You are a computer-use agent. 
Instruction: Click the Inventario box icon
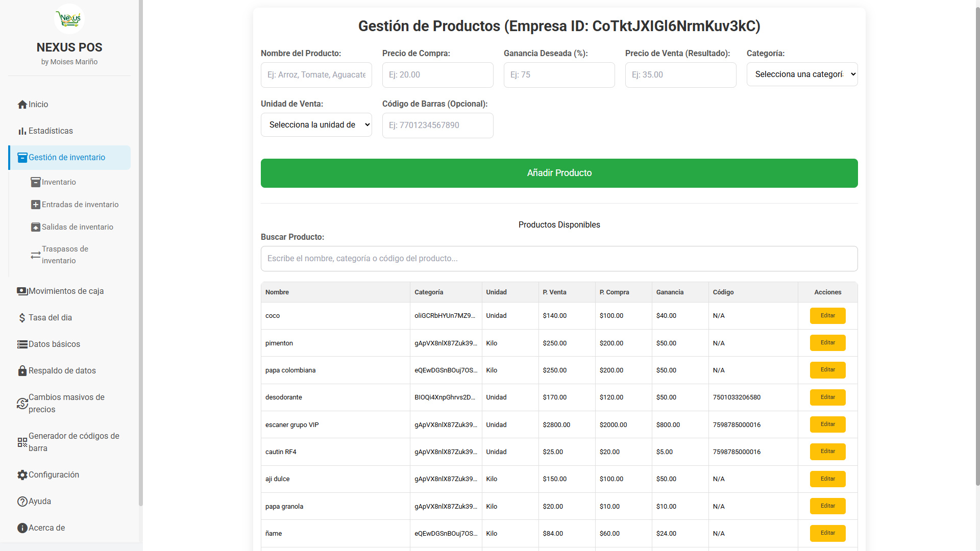(35, 182)
